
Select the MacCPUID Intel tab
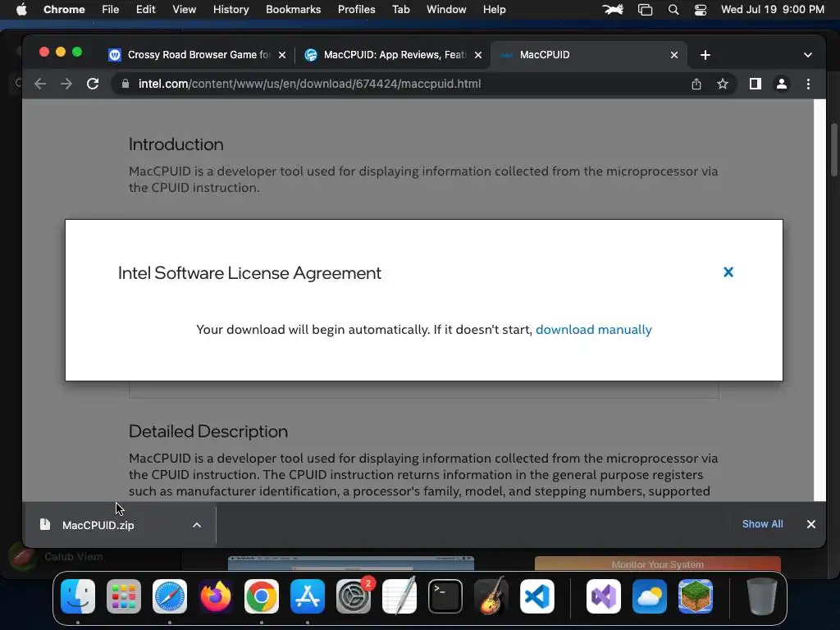pyautogui.click(x=588, y=55)
